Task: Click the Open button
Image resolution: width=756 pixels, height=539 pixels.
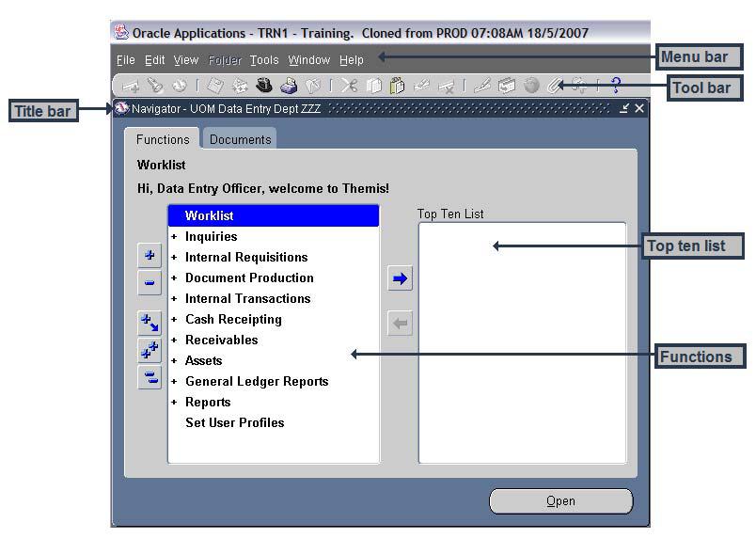Action: pyautogui.click(x=560, y=501)
